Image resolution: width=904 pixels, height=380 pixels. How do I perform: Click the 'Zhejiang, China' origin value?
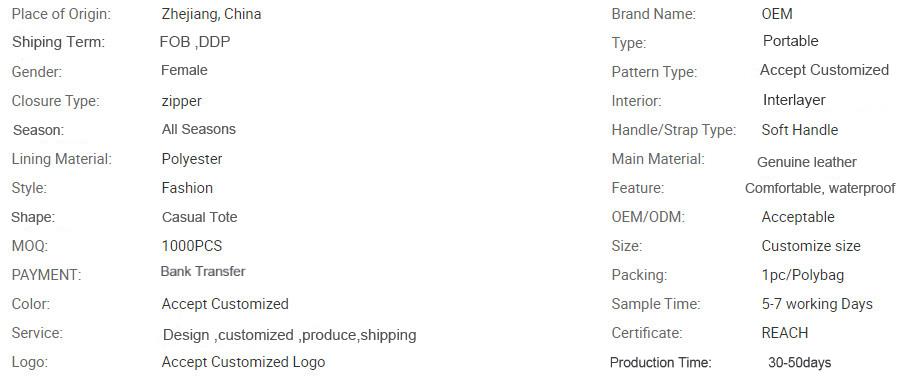tap(211, 14)
